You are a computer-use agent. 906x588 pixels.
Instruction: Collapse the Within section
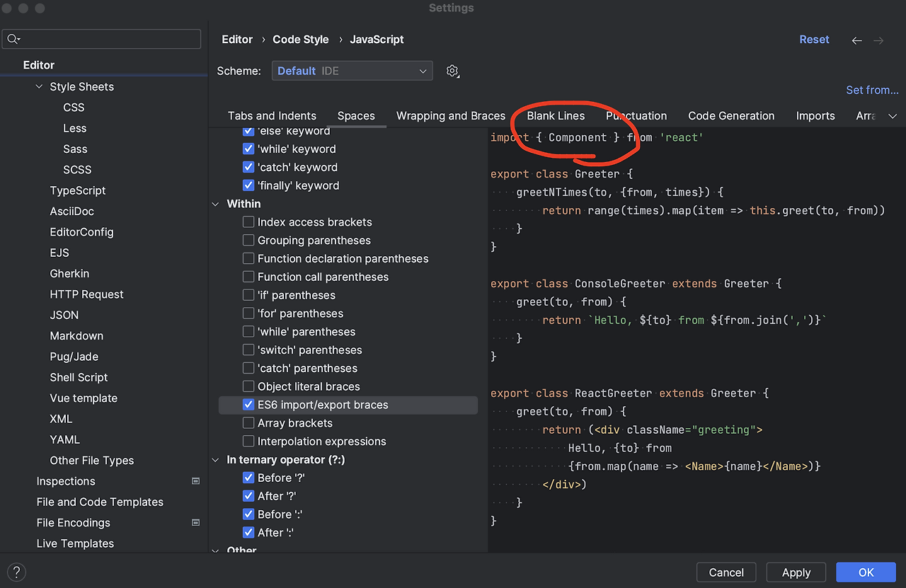click(216, 203)
